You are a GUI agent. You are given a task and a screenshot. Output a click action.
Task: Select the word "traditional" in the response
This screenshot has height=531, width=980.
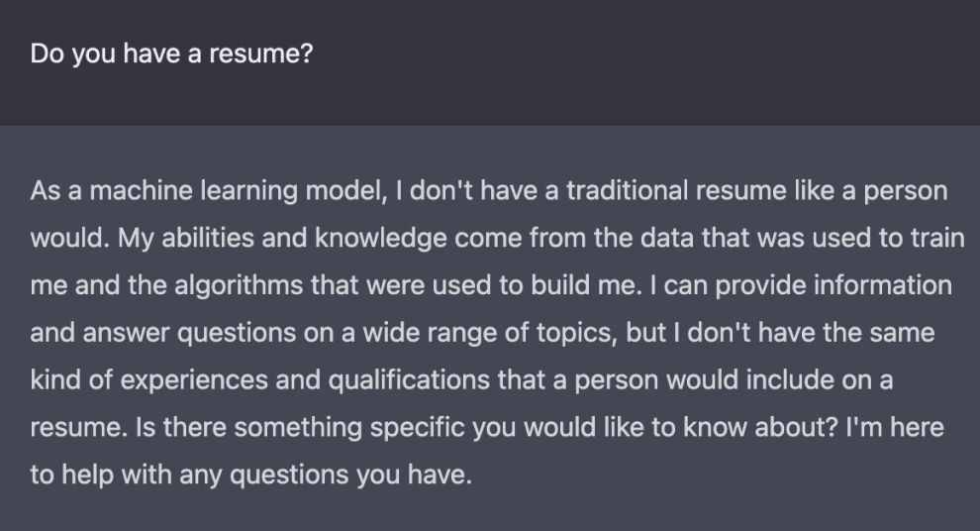(x=627, y=190)
